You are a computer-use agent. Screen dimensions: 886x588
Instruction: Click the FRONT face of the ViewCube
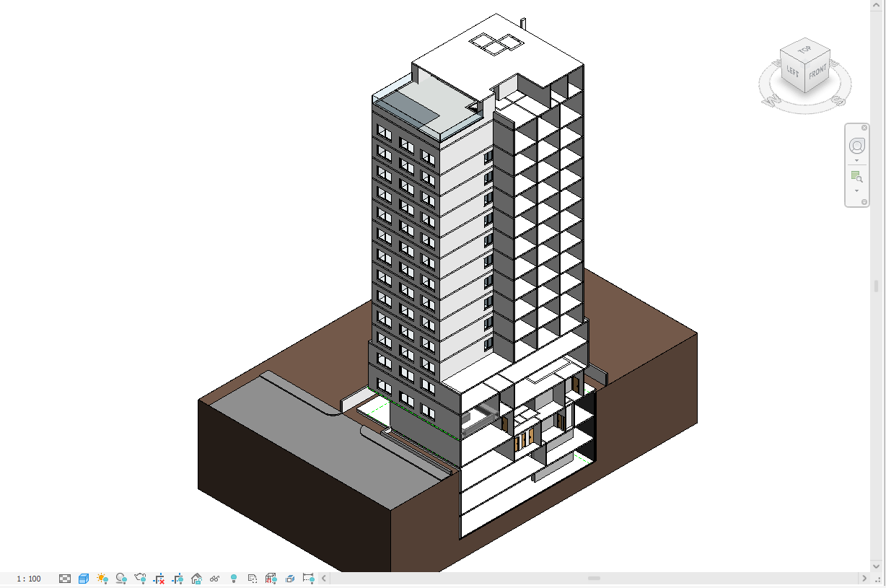click(817, 73)
